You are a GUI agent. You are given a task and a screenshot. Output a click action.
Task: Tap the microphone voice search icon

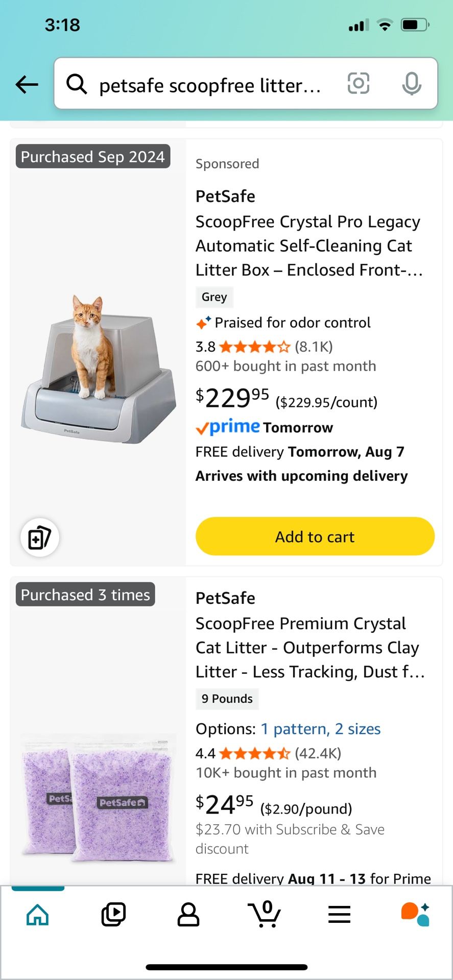(411, 84)
